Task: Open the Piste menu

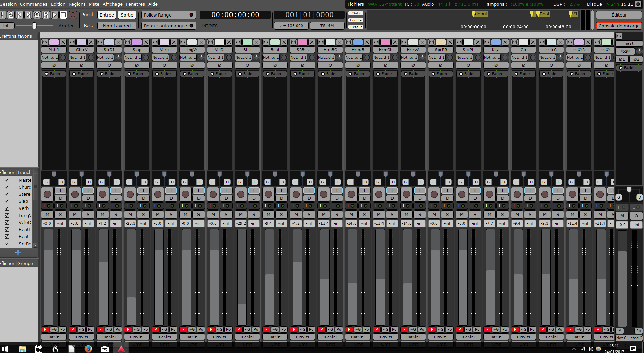Action: tap(94, 4)
